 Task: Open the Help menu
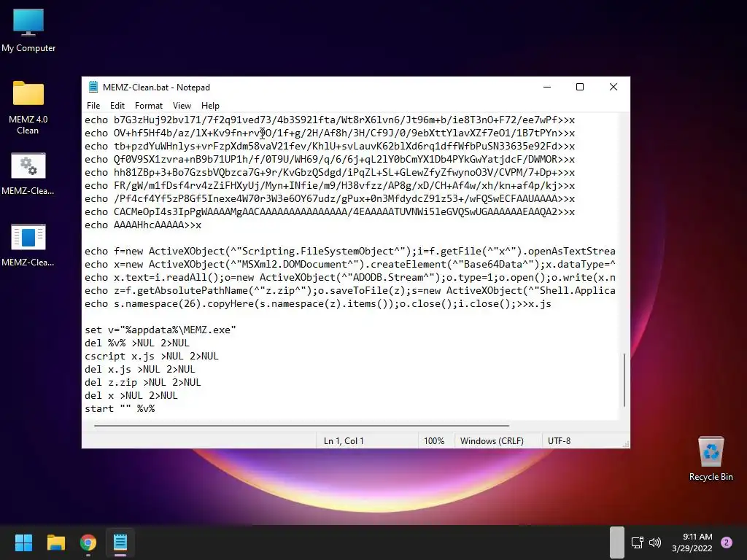coord(210,106)
